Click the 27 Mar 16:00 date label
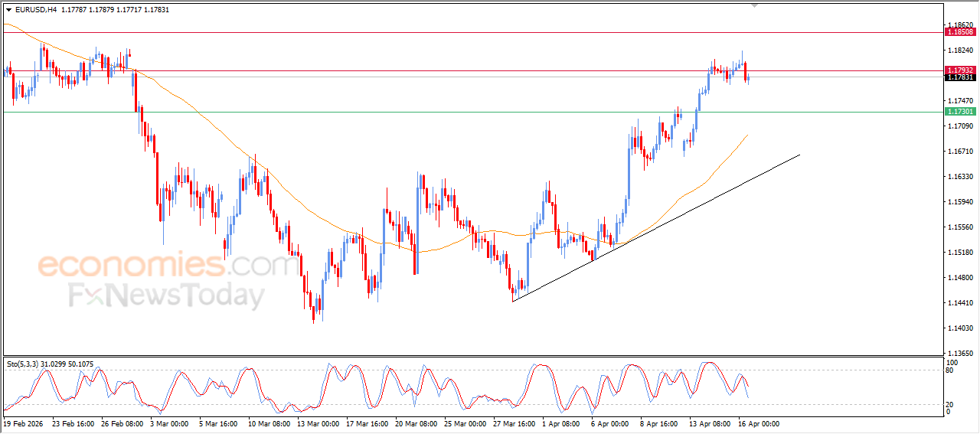This screenshot has width=980, height=434. (x=515, y=423)
